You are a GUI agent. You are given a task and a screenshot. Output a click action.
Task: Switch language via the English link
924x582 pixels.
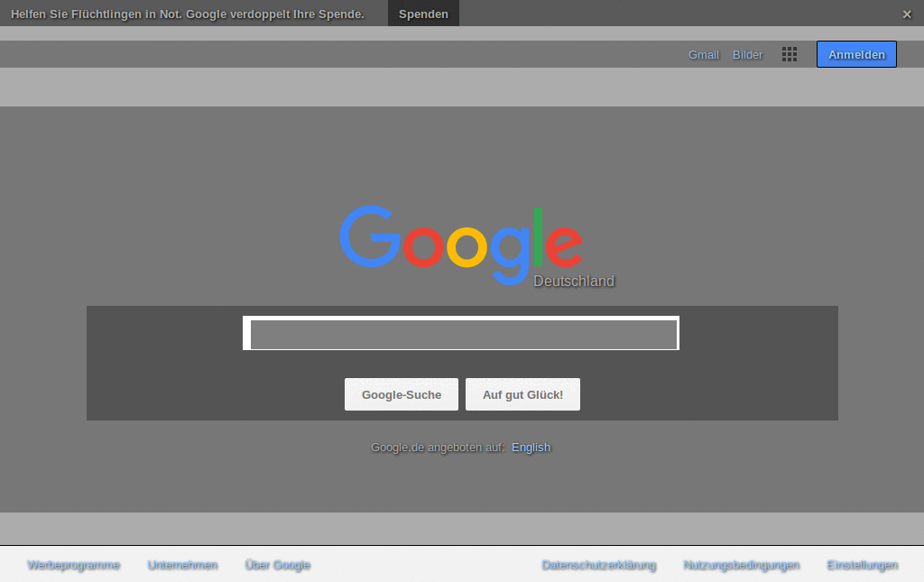click(531, 448)
